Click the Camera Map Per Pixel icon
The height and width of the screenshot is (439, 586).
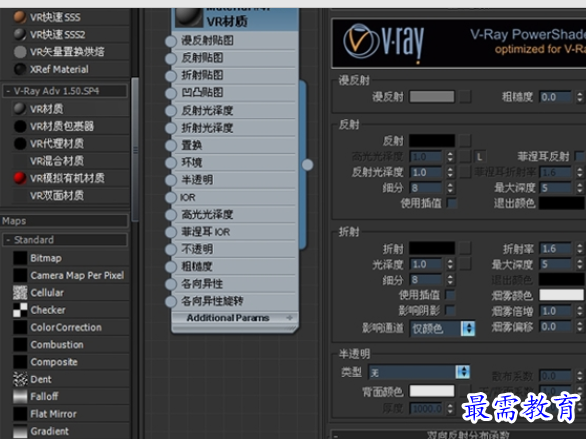pyautogui.click(x=20, y=275)
